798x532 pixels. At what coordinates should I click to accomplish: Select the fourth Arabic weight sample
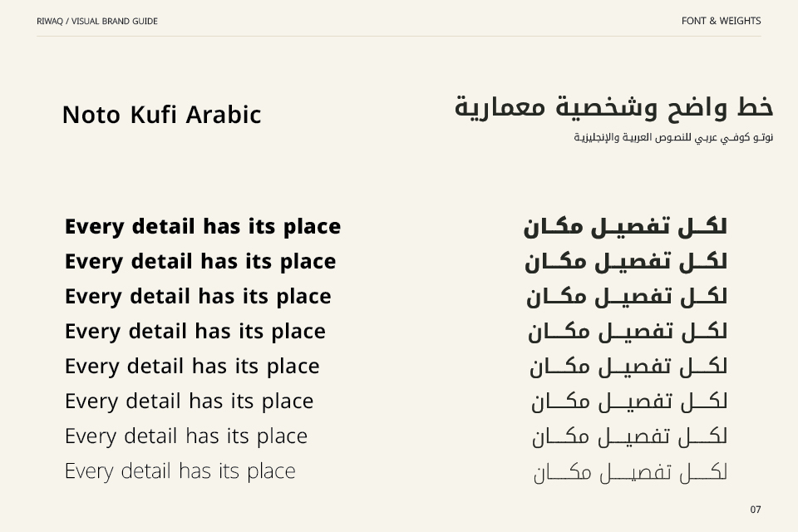point(628,332)
